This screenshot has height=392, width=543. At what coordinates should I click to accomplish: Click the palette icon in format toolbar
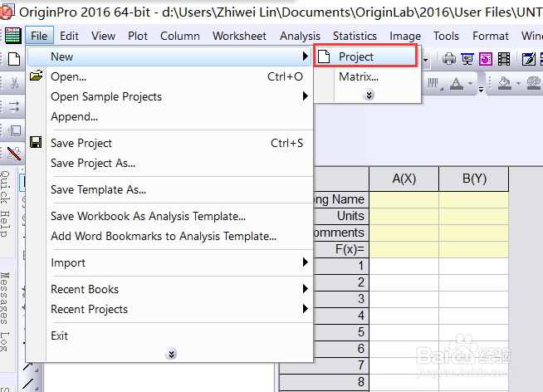tap(534, 83)
